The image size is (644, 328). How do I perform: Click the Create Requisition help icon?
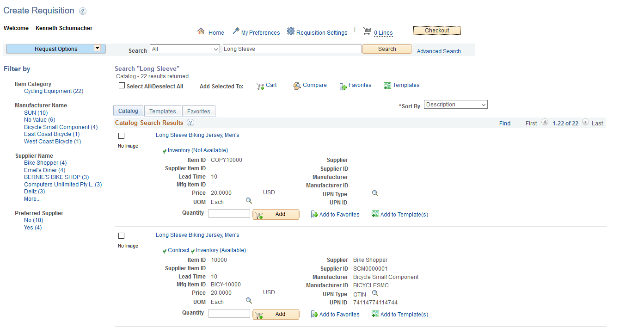(82, 11)
